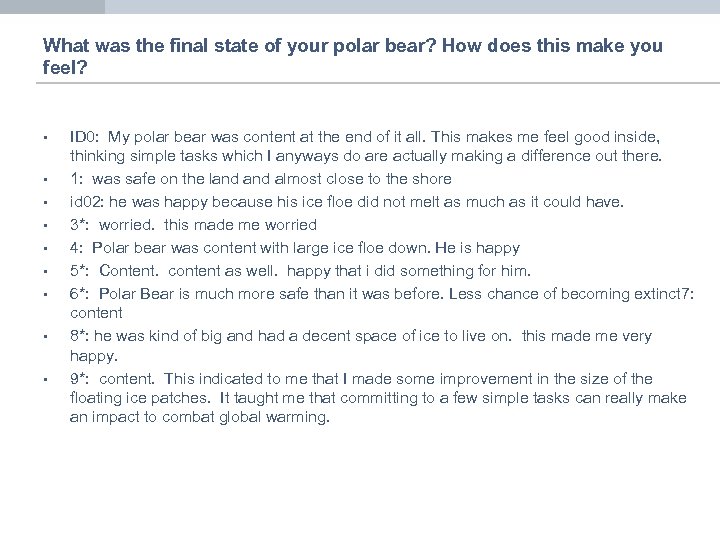Select the 8* response about decent space of ice

pos(360,345)
